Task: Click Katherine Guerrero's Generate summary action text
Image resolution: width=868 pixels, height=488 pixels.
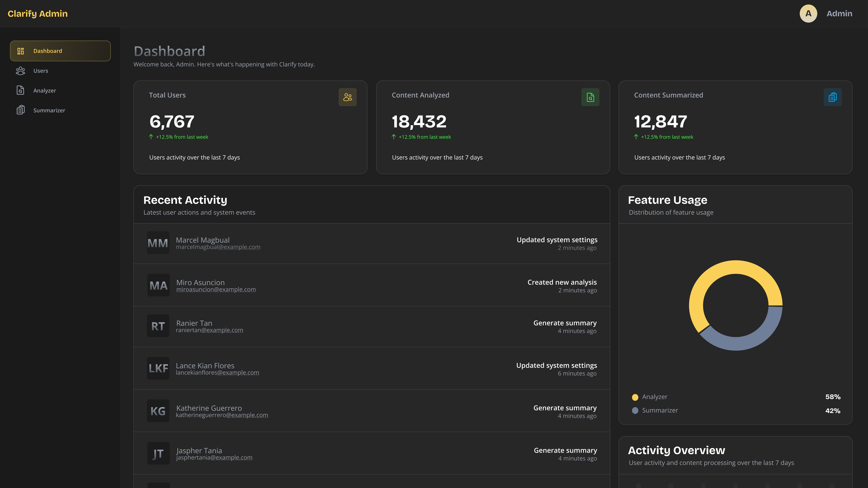Action: [565, 408]
